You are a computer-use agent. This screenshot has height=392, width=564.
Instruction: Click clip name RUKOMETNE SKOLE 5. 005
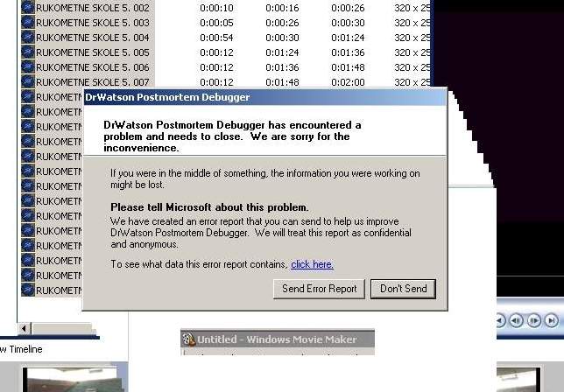(93, 52)
